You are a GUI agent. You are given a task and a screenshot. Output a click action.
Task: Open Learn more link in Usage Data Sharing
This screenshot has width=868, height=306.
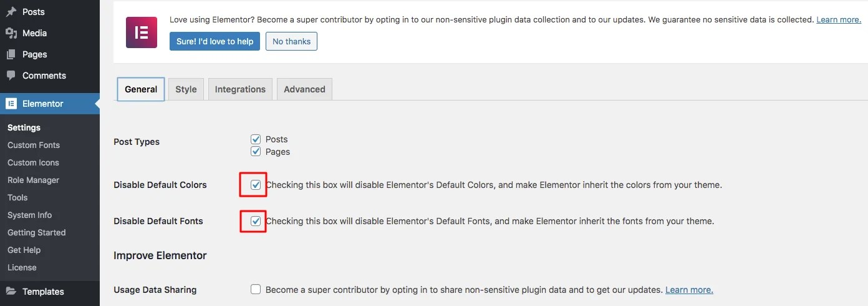pos(689,290)
